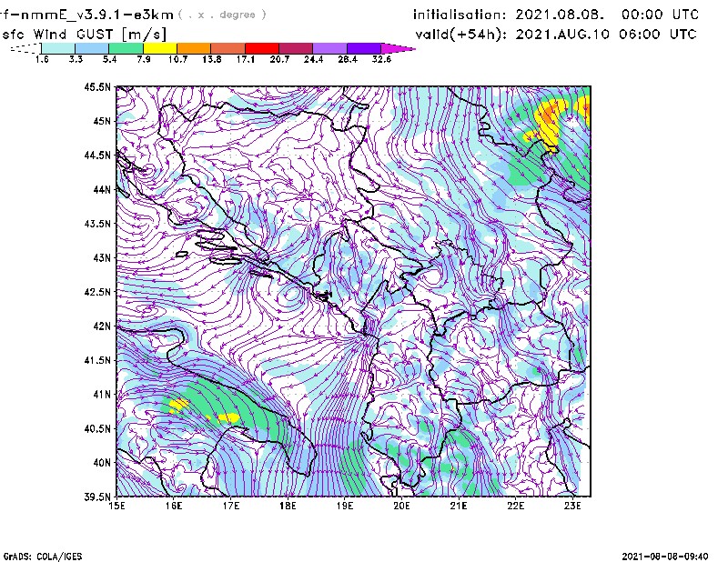Click the 44.5N latitude label

[97, 155]
